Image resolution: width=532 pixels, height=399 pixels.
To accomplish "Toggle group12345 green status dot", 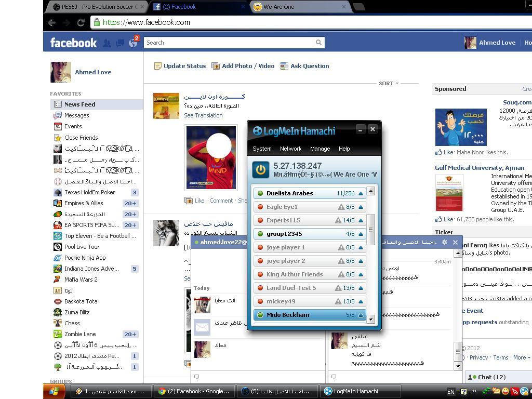I will pyautogui.click(x=260, y=234).
